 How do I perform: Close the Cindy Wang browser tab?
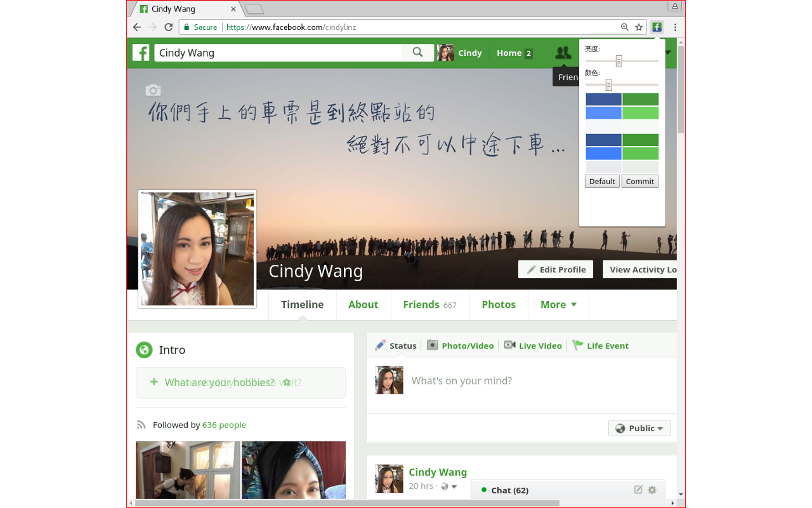click(x=234, y=9)
